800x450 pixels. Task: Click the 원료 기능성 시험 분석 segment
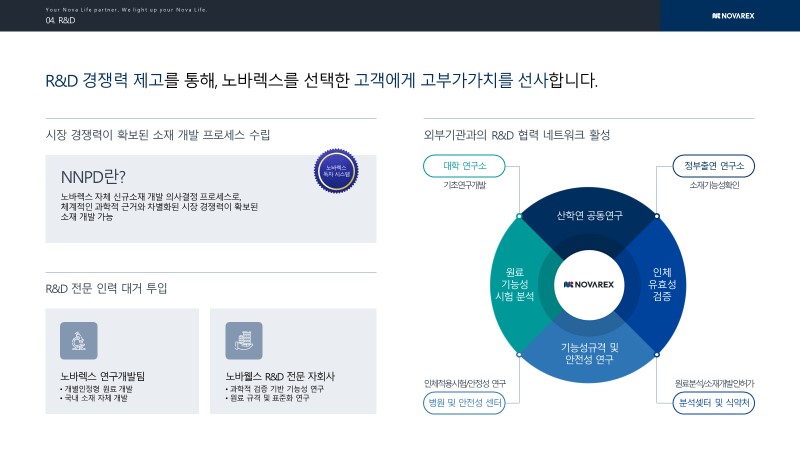coord(514,284)
